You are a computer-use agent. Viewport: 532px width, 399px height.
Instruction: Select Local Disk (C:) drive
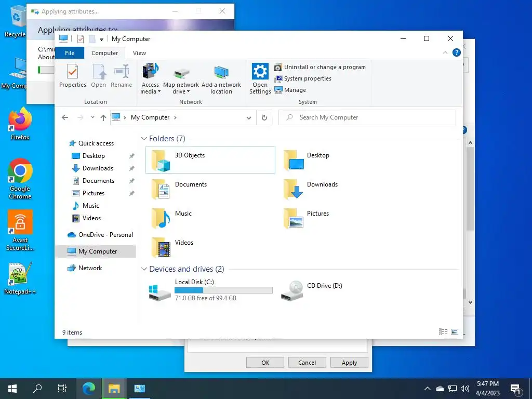point(210,290)
